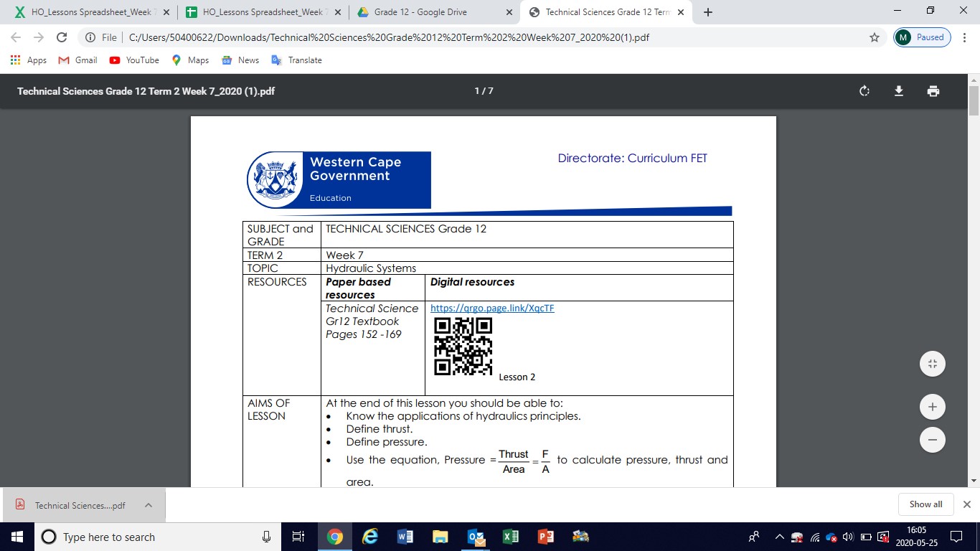Zoom in on the PDF

point(933,407)
